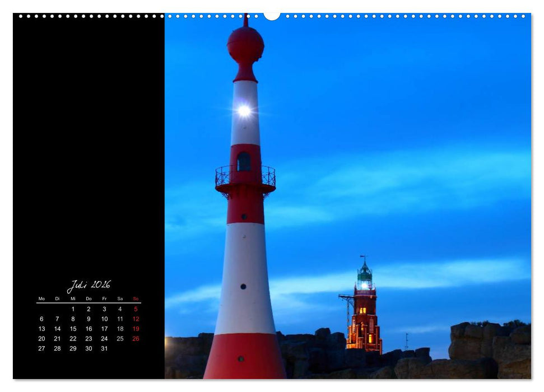Screen dimensions: 544x392
Task: Select the red 'So' weekday header
Action: tap(136, 298)
